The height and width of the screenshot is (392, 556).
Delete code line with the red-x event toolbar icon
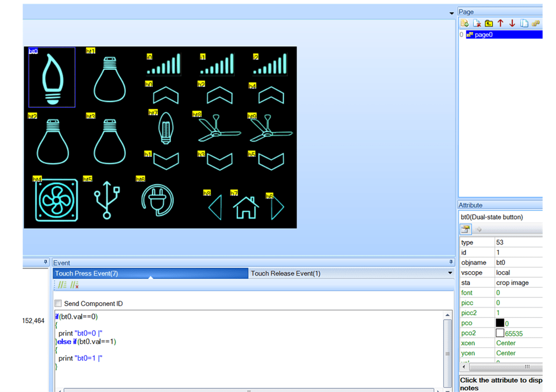[74, 285]
